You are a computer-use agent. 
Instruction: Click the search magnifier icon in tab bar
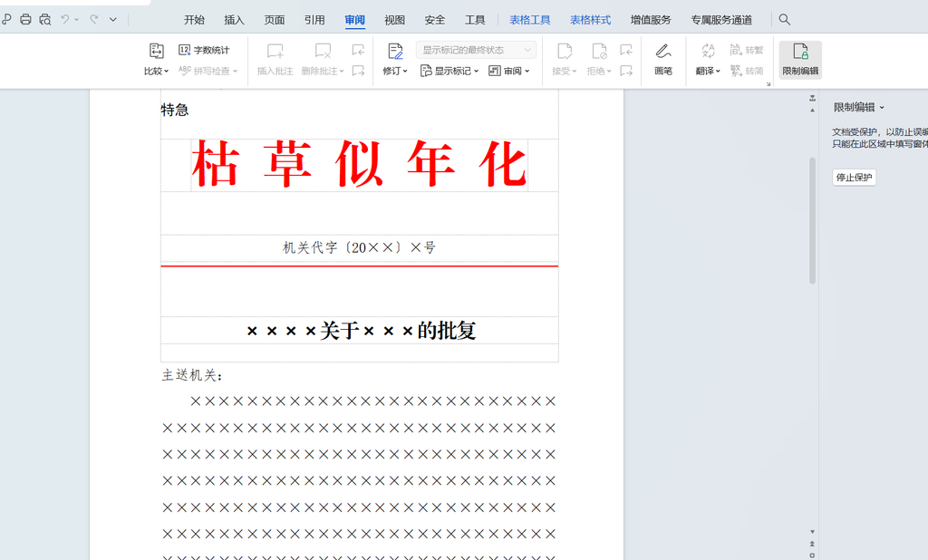coord(785,20)
